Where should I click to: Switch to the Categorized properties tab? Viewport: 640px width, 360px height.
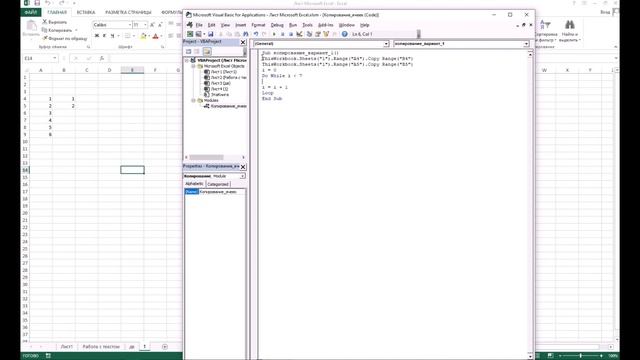point(218,184)
